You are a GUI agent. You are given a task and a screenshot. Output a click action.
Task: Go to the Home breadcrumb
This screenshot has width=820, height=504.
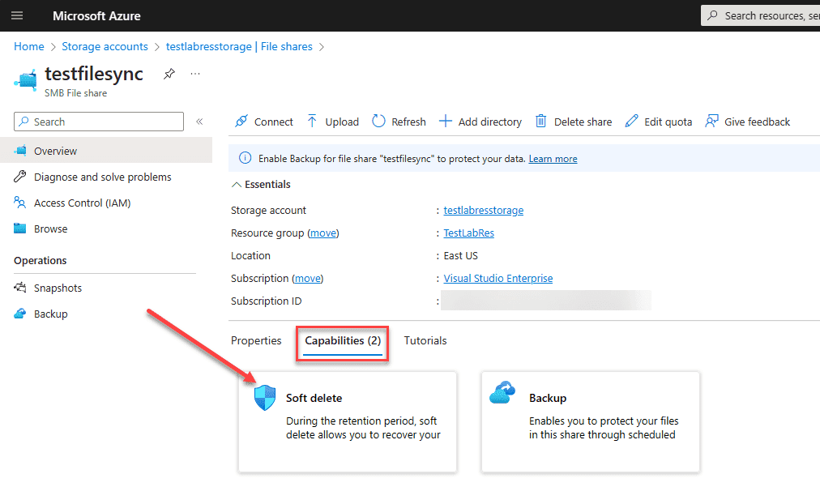pyautogui.click(x=28, y=46)
